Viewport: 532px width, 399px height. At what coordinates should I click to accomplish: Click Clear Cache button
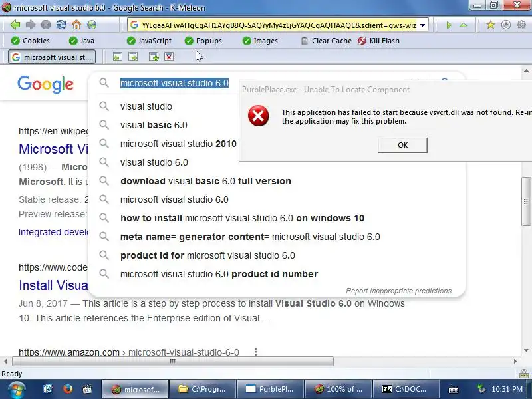(327, 41)
